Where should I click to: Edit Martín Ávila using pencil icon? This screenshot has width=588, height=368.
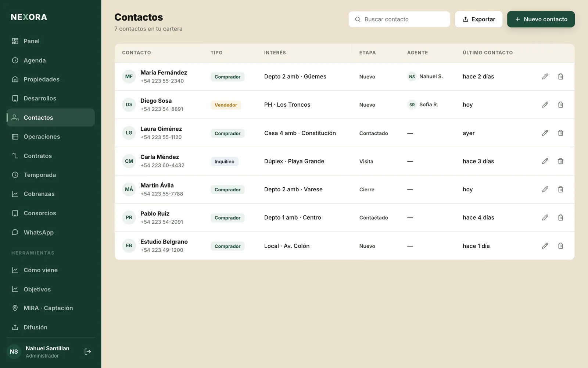(545, 190)
